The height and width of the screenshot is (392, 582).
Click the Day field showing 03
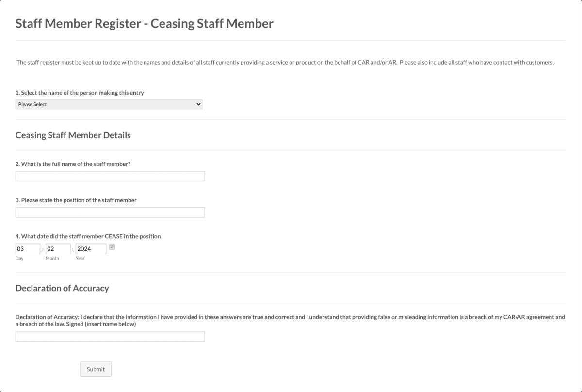coord(28,248)
